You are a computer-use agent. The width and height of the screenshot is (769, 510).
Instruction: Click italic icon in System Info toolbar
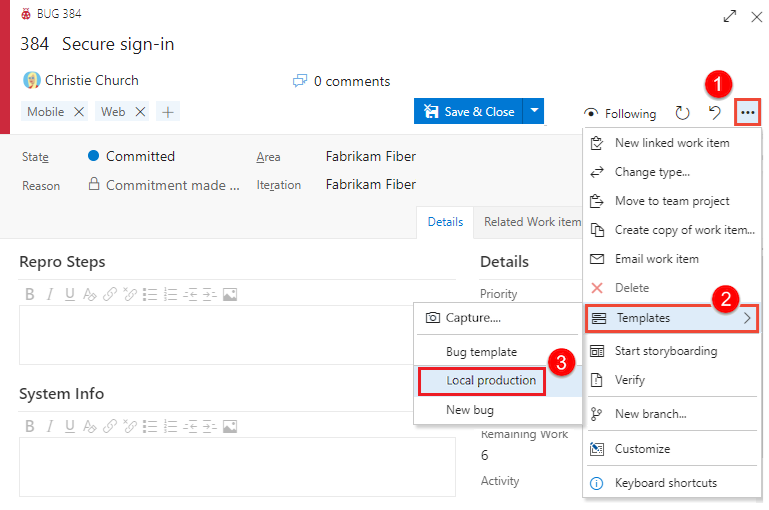50,426
